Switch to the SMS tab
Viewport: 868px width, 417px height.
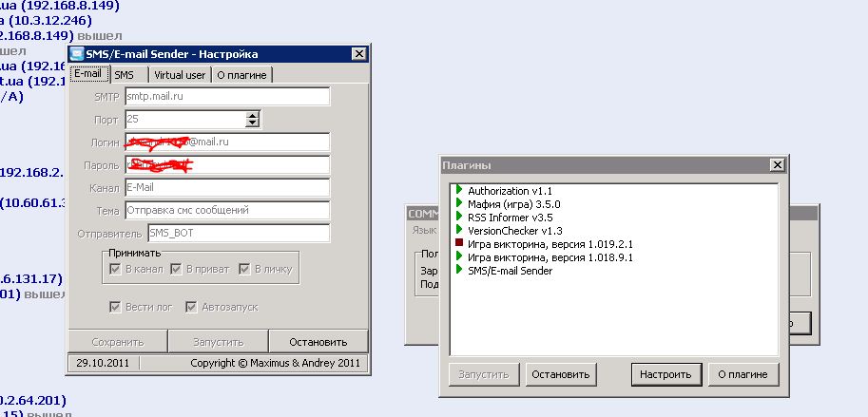click(x=125, y=75)
